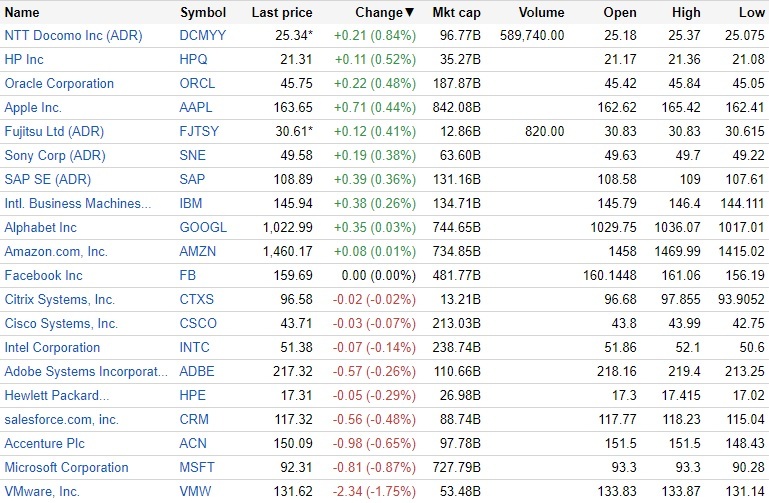The height and width of the screenshot is (503, 769).
Task: Click the GOOGL ticker symbol
Action: 203,228
